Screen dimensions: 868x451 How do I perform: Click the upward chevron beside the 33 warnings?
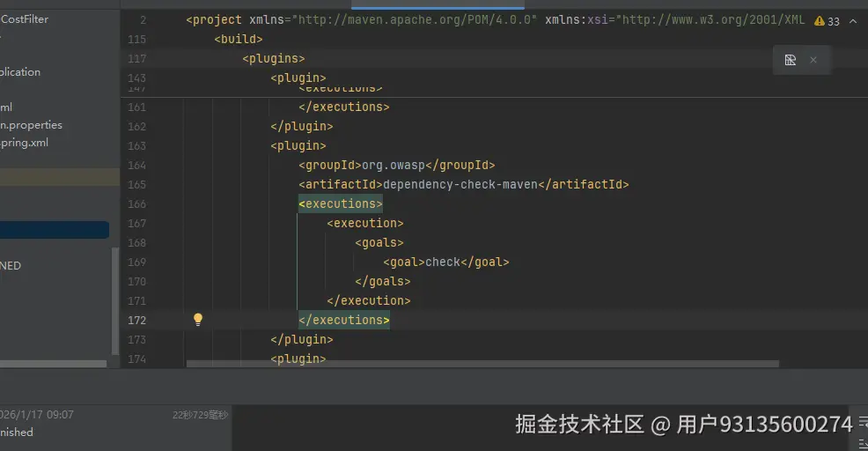tap(853, 21)
